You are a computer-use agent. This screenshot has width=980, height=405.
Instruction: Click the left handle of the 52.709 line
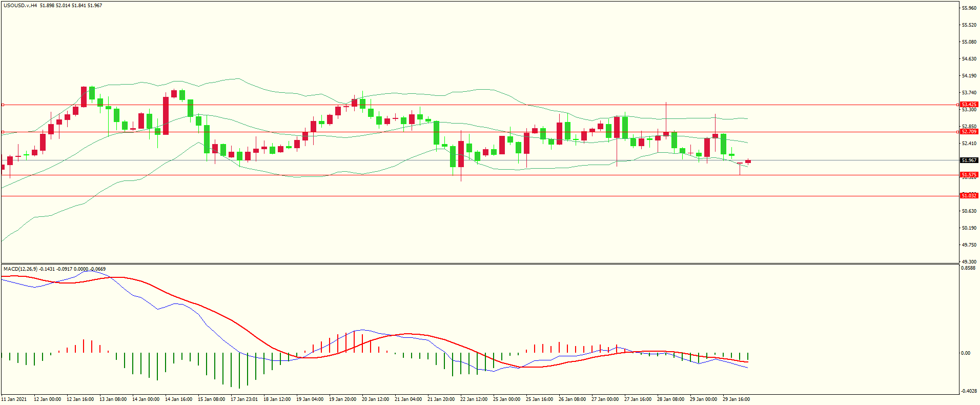pos(3,132)
